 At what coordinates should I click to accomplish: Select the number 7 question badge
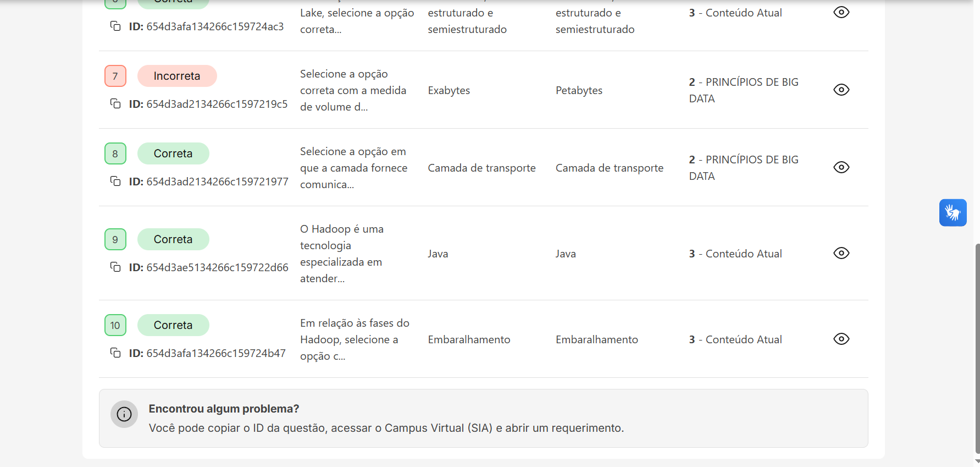[x=115, y=76]
